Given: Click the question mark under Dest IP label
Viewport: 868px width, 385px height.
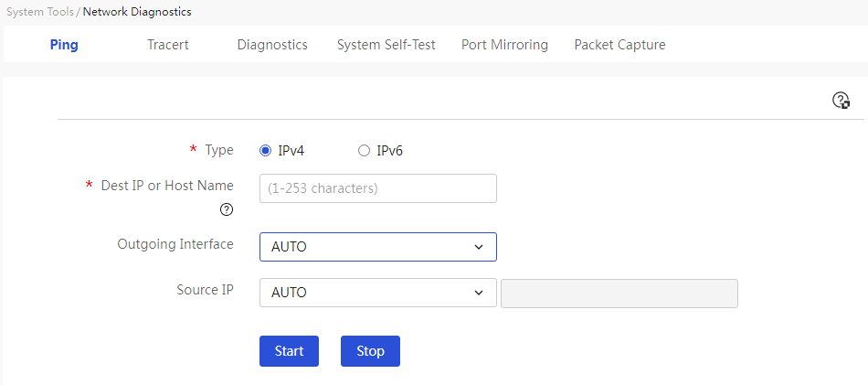Looking at the screenshot, I should click(x=227, y=210).
